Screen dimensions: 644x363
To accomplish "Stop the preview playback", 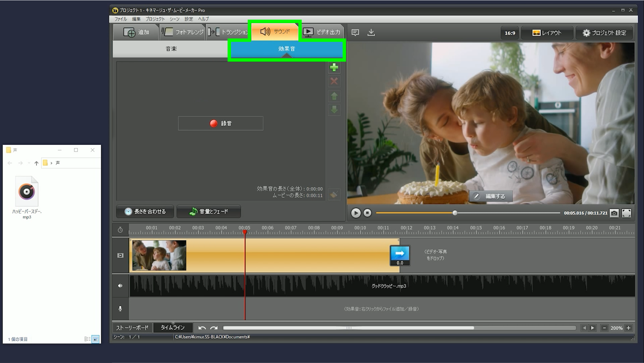I will point(367,213).
